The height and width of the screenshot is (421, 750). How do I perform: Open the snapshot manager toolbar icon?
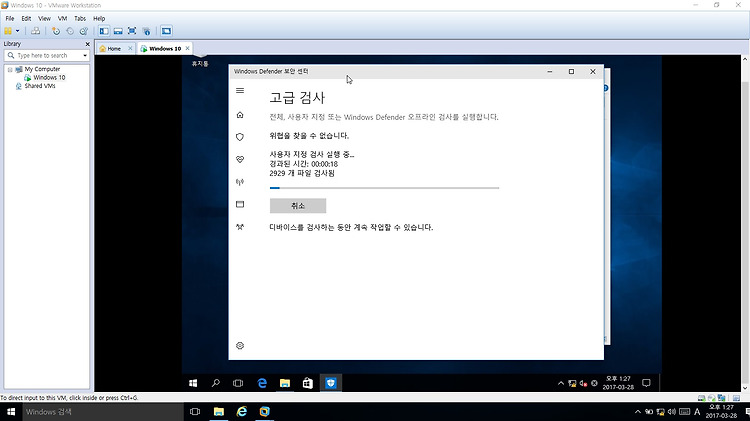(x=84, y=31)
